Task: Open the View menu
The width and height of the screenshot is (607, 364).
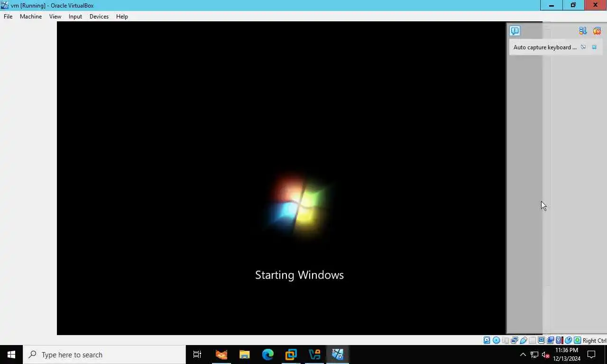Action: point(55,16)
